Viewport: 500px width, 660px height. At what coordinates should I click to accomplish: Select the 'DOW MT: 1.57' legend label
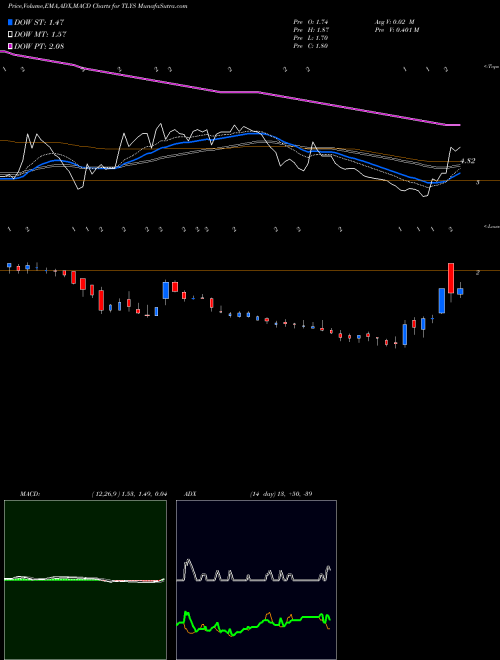coord(40,35)
